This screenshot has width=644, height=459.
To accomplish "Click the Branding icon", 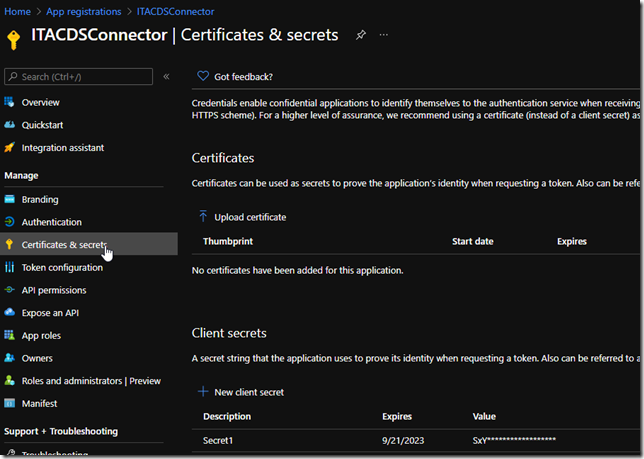I will [9, 199].
